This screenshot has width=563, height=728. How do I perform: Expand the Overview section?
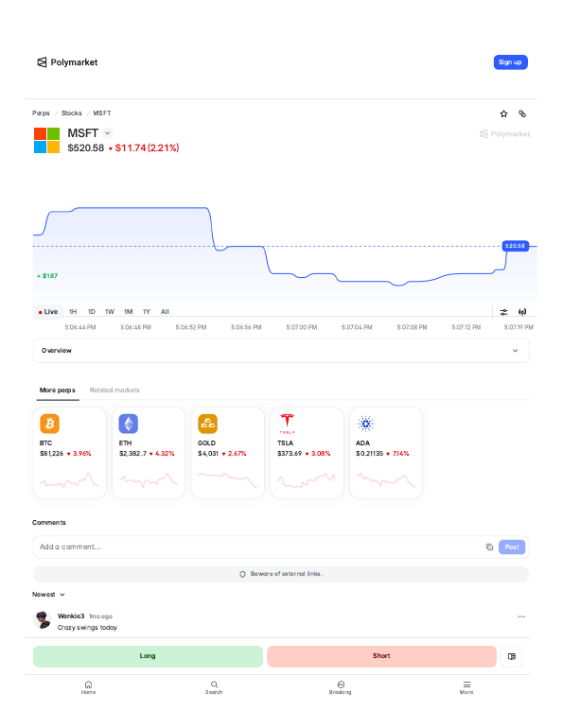tap(281, 351)
